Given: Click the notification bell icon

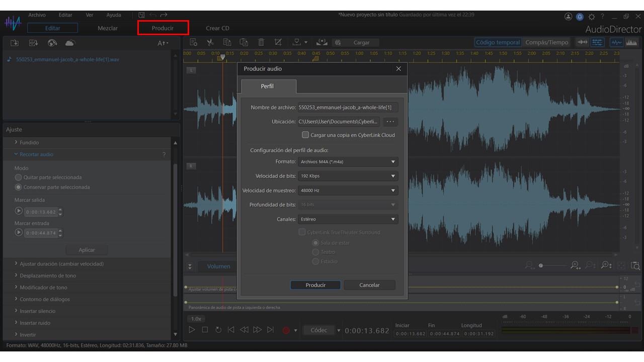Looking at the screenshot, I should pyautogui.click(x=580, y=17).
